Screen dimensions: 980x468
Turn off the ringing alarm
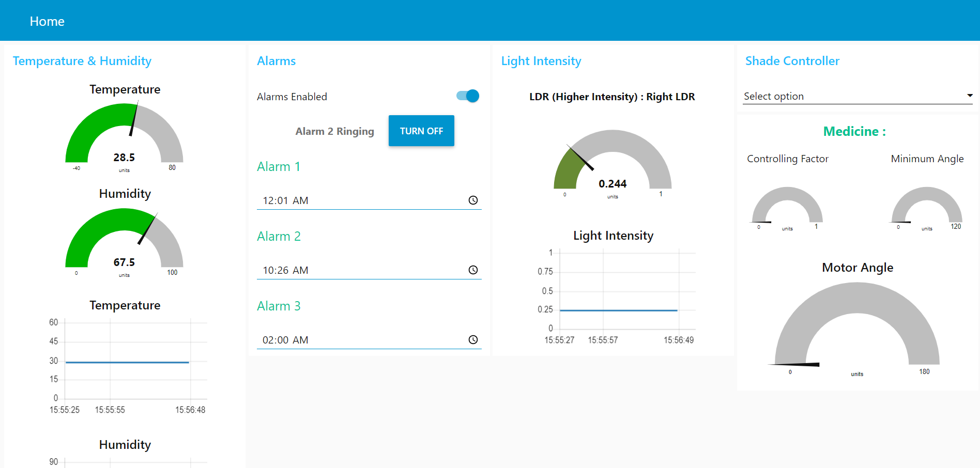pos(421,131)
